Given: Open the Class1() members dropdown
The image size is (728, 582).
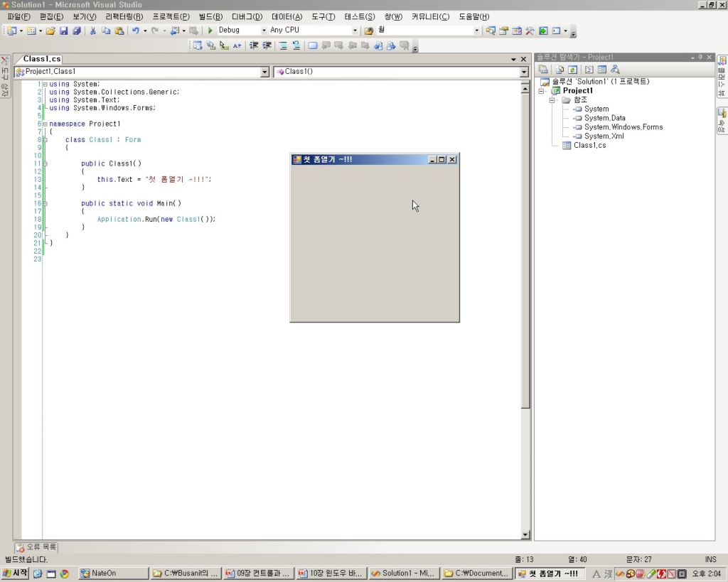Looking at the screenshot, I should 524,72.
